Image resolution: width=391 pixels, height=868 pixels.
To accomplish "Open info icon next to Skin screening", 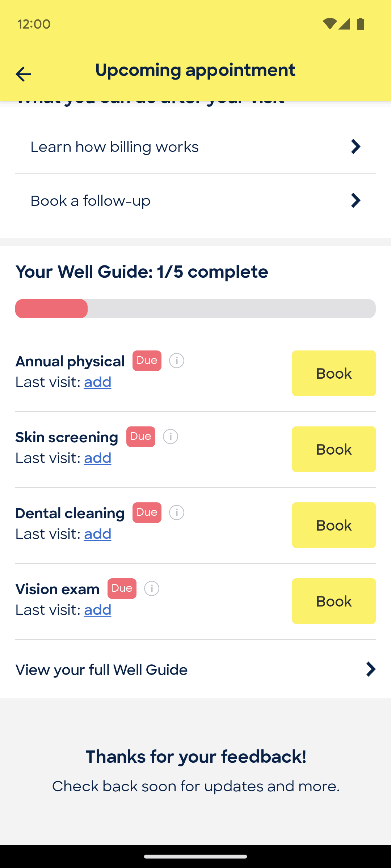I will 171,437.
